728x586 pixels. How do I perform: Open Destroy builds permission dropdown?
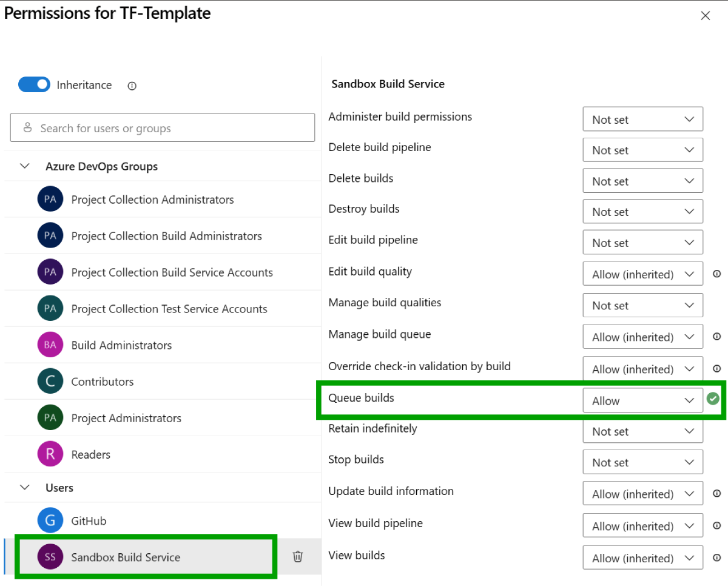click(642, 212)
